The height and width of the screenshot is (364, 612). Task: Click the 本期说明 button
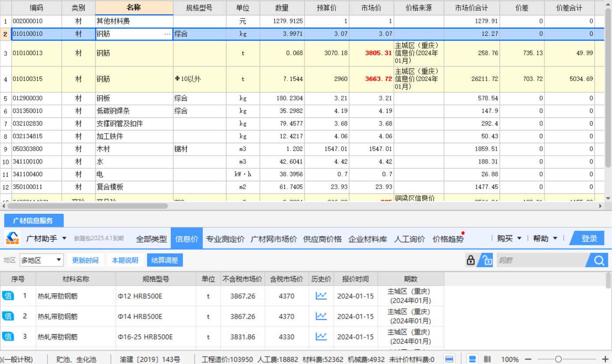125,260
